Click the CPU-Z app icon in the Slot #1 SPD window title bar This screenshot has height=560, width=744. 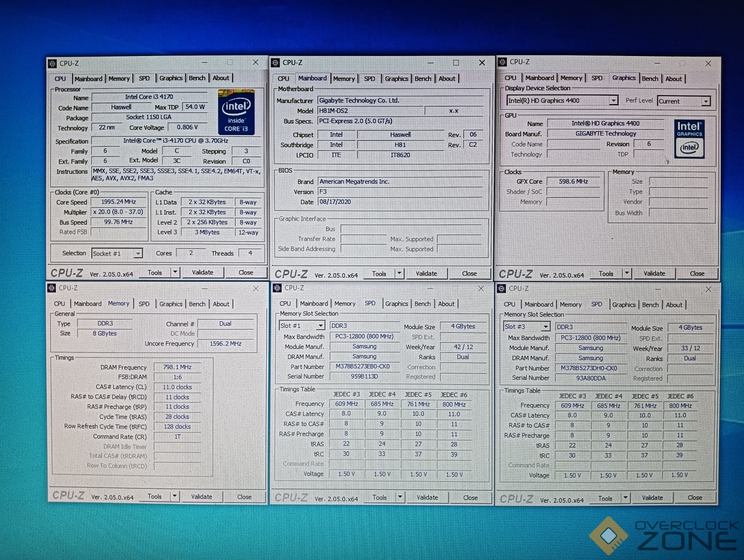[277, 288]
